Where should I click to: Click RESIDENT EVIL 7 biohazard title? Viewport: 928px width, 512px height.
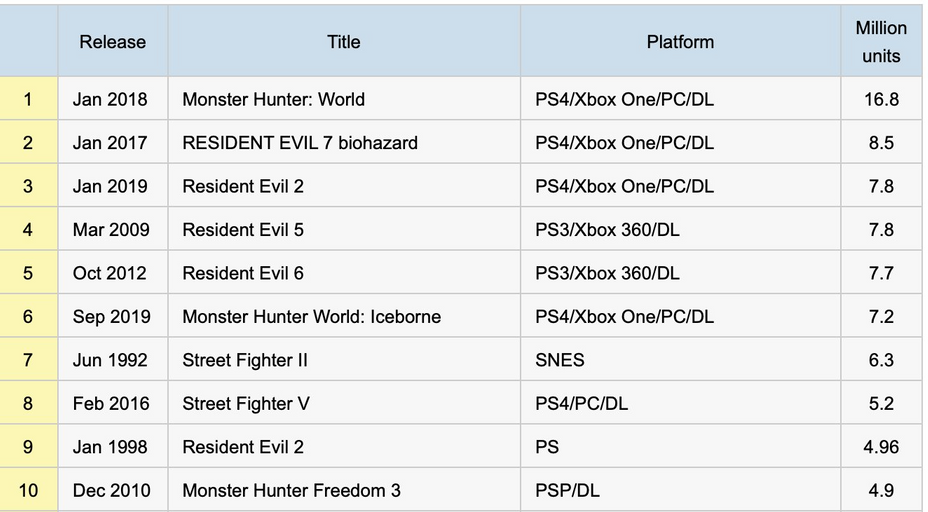tap(300, 143)
